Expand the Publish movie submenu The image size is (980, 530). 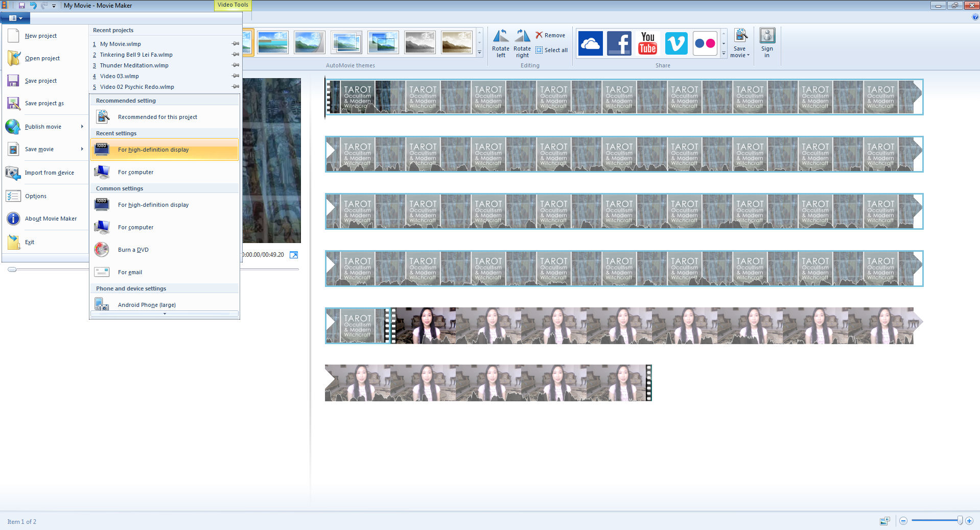pyautogui.click(x=82, y=127)
